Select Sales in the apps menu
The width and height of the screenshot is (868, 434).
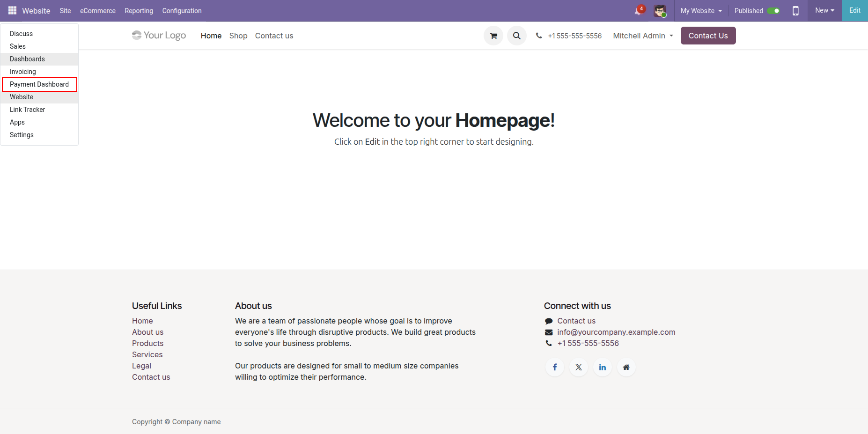(x=39, y=46)
